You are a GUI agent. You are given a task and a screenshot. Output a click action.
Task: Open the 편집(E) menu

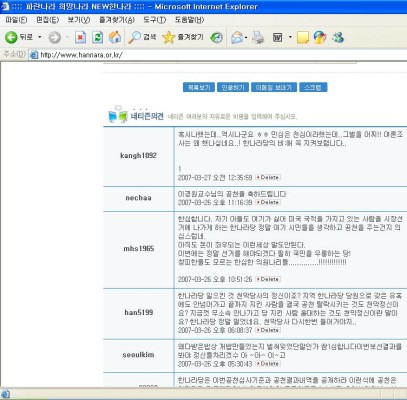[47, 20]
